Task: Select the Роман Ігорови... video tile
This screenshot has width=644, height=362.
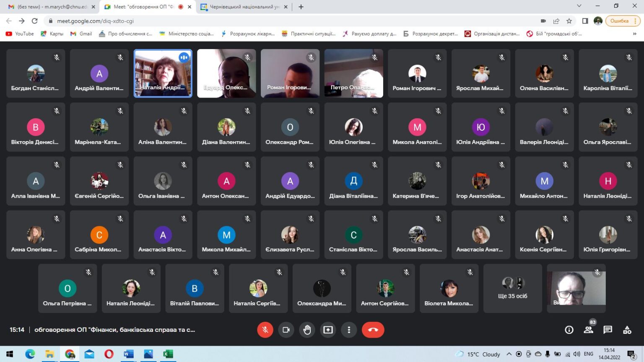Action: point(290,73)
